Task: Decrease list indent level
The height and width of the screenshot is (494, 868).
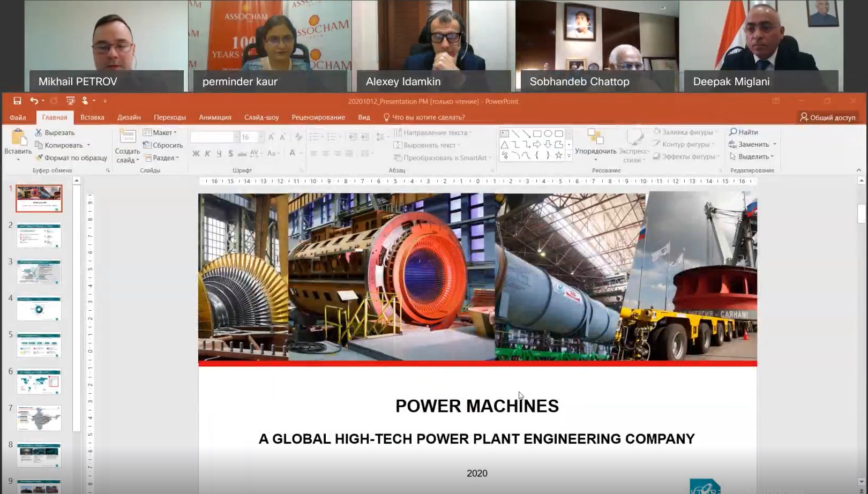Action: click(353, 137)
